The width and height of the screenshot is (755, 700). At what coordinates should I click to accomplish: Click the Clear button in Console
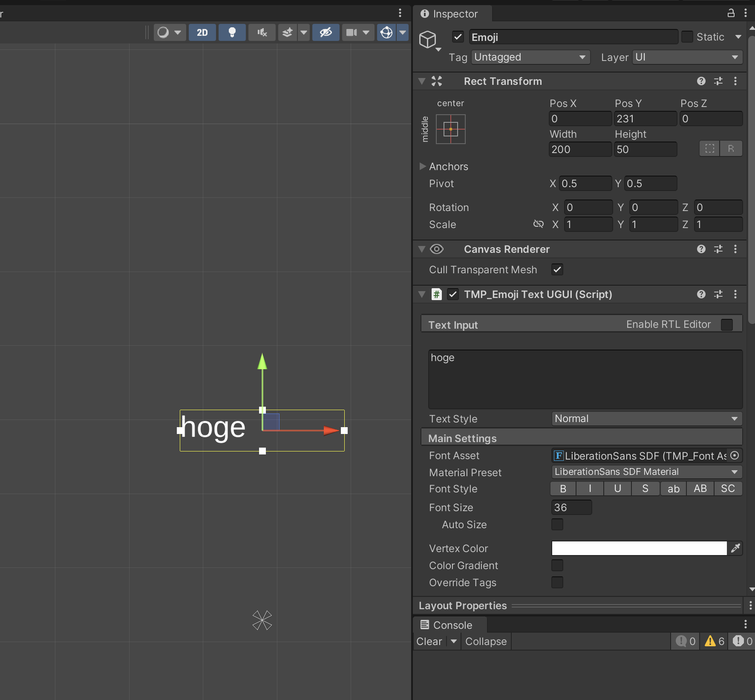click(429, 641)
